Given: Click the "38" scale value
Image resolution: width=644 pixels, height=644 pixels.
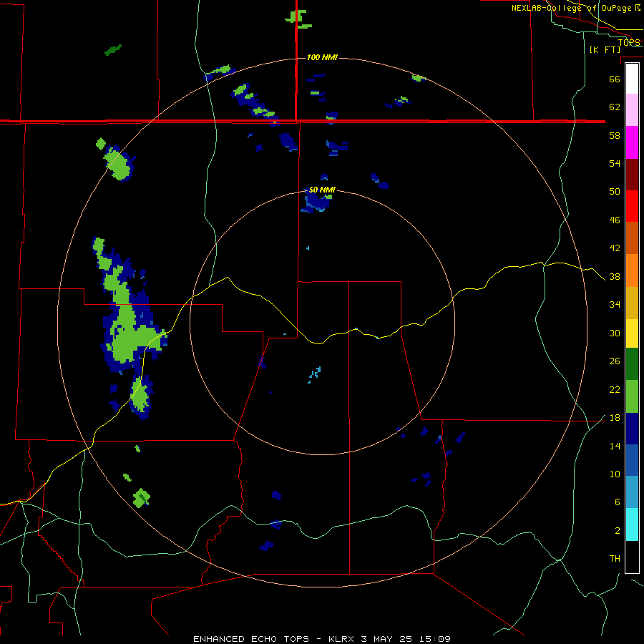Looking at the screenshot, I should coord(615,277).
